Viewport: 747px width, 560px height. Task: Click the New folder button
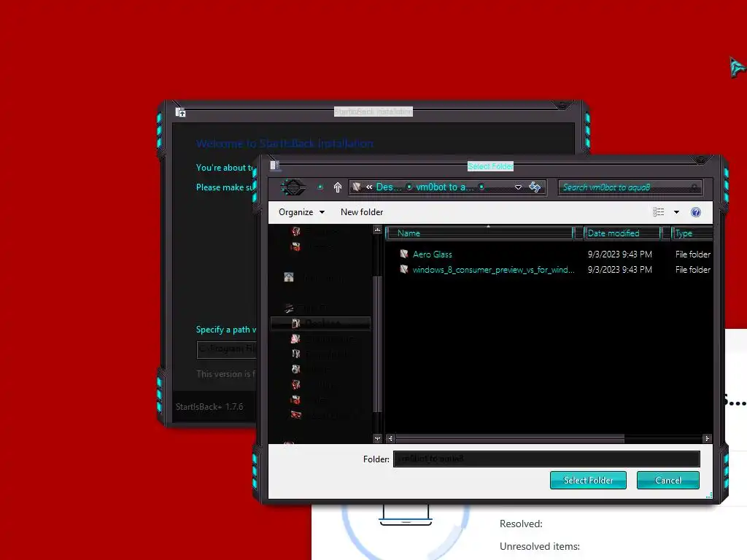click(362, 212)
